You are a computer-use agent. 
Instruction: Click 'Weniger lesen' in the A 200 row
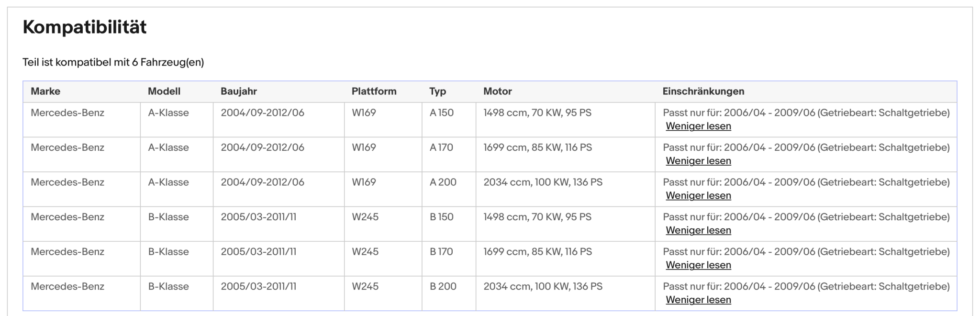(698, 196)
